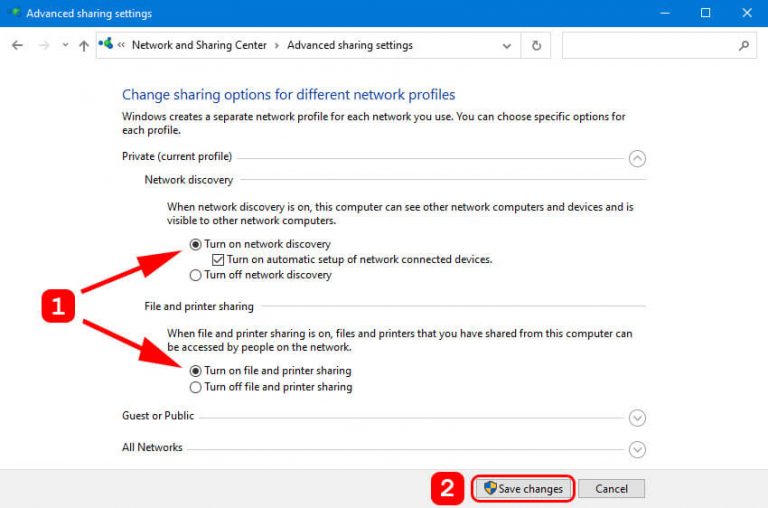Open the recent locations dropdown arrow
The width and height of the screenshot is (768, 508).
coord(65,46)
